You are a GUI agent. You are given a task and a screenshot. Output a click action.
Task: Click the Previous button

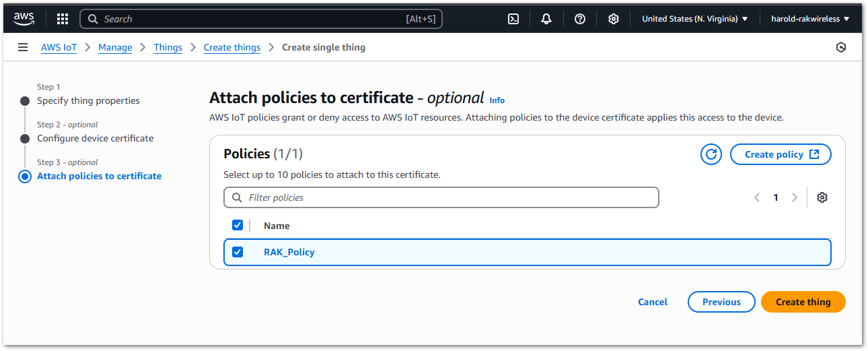point(721,302)
